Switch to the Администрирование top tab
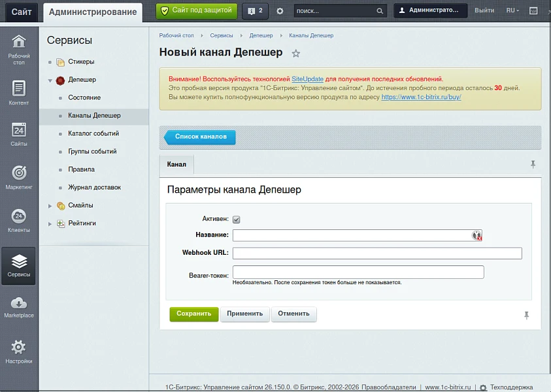Image resolution: width=551 pixels, height=392 pixels. pos(93,12)
